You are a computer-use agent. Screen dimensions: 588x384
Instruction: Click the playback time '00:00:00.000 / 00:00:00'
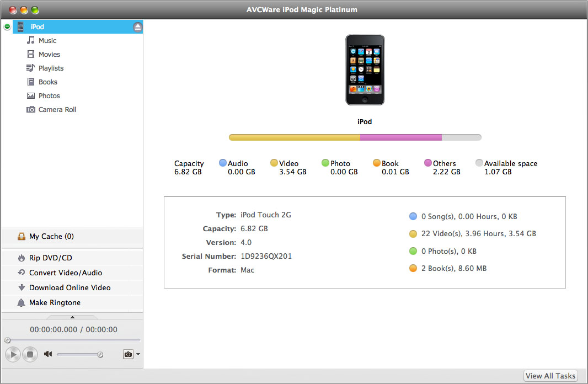pos(73,329)
